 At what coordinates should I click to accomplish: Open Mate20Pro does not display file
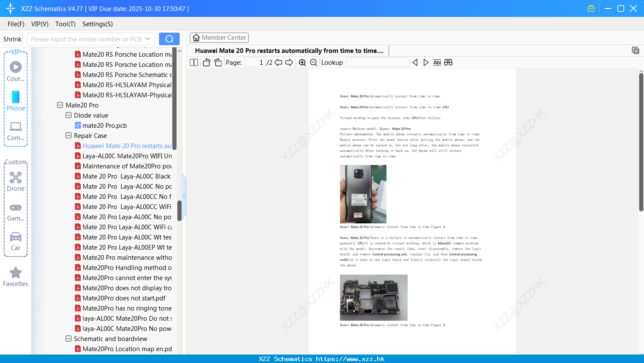coord(123,288)
